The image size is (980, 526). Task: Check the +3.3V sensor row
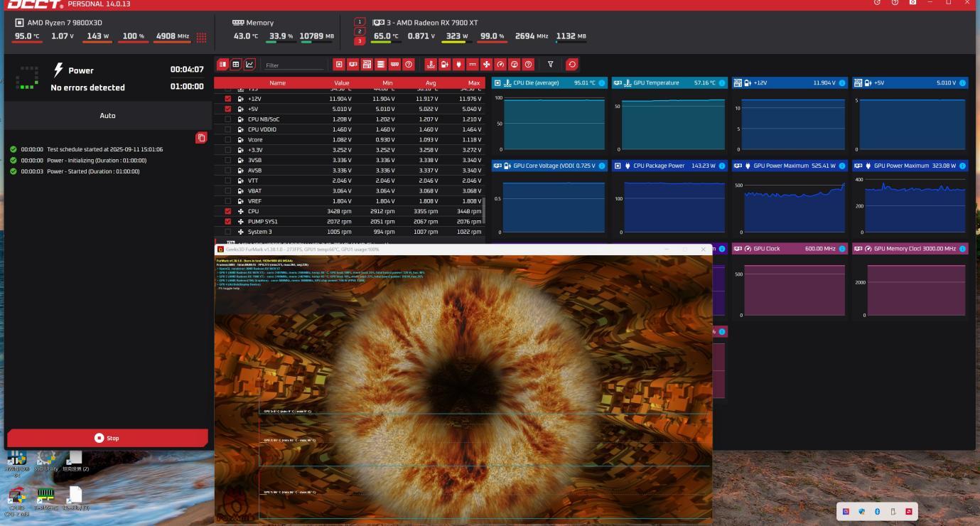click(228, 150)
